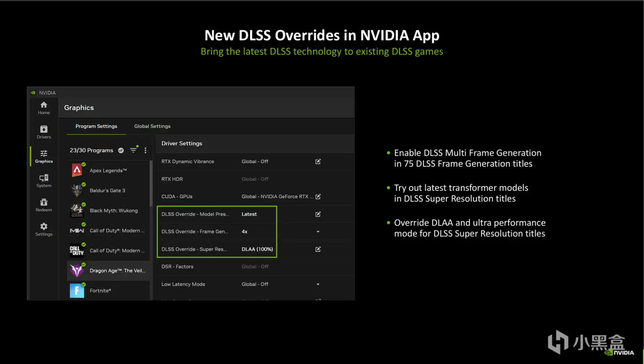644x364 pixels.
Task: Select Dragon Age™: The Veil... program entry
Action: click(x=109, y=270)
